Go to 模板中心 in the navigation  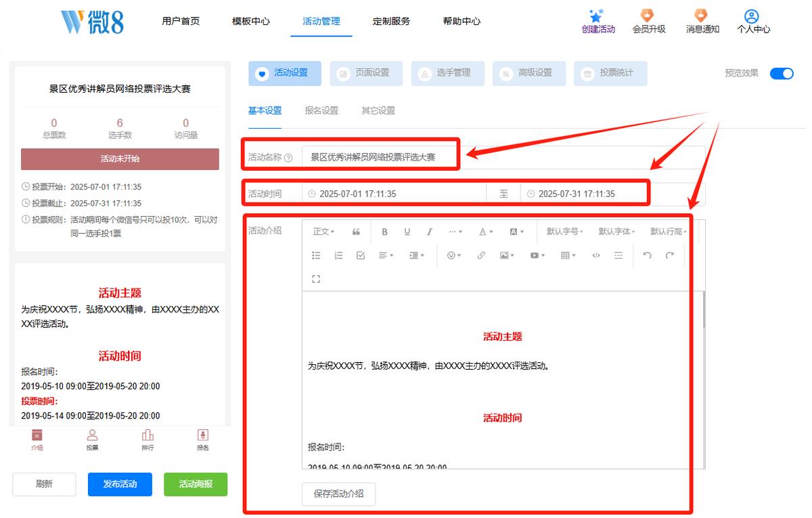pos(251,21)
